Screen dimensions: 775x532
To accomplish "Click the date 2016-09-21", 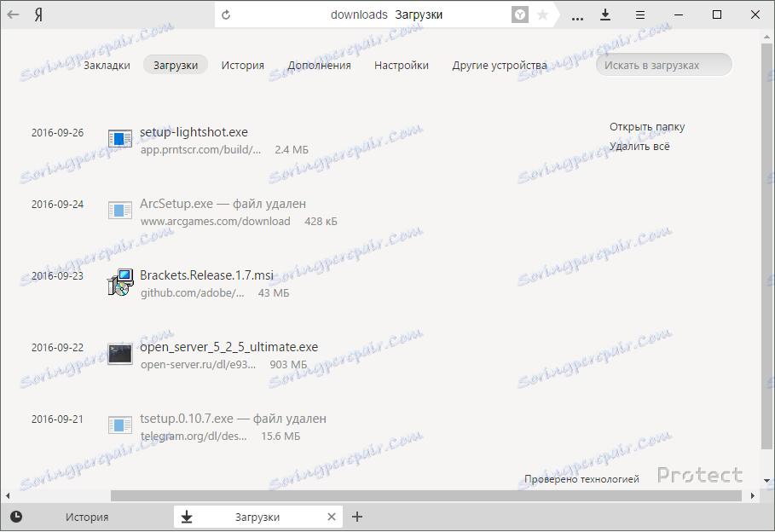I will 57,419.
